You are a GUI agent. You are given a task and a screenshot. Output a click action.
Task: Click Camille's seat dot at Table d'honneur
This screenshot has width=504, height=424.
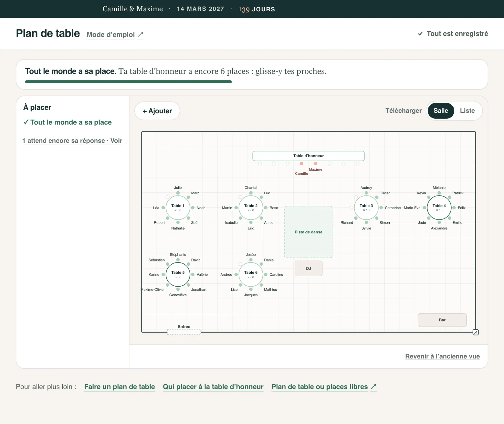pyautogui.click(x=302, y=164)
